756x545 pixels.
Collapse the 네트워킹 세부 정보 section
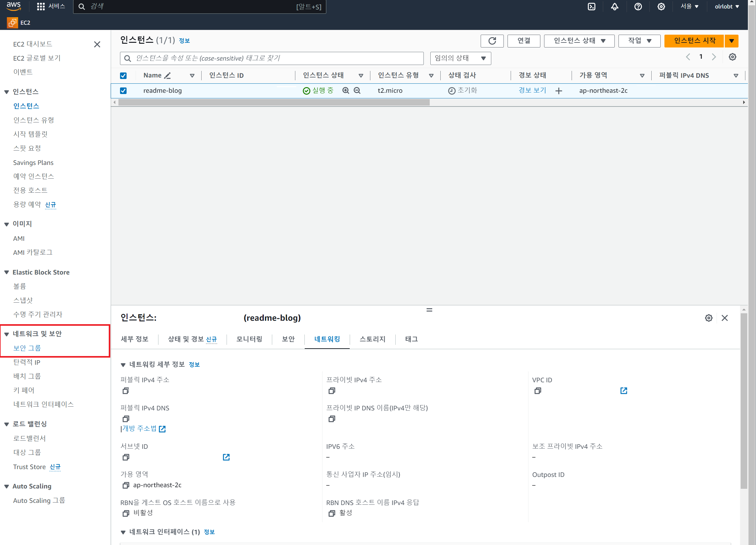tap(123, 365)
